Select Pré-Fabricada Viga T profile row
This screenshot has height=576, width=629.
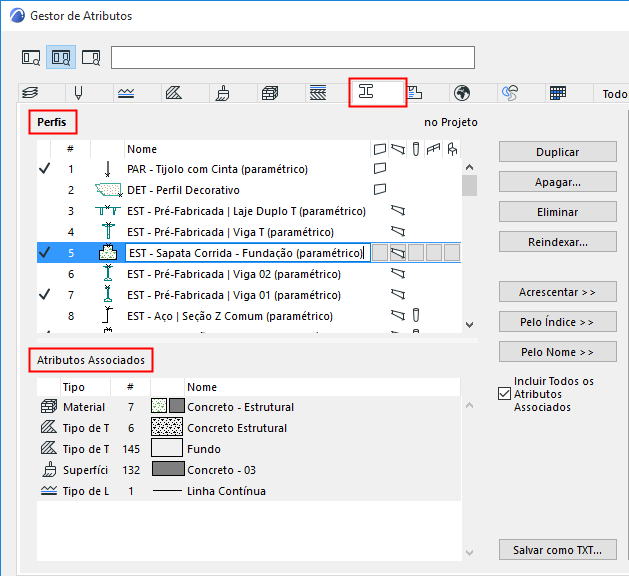pyautogui.click(x=249, y=232)
